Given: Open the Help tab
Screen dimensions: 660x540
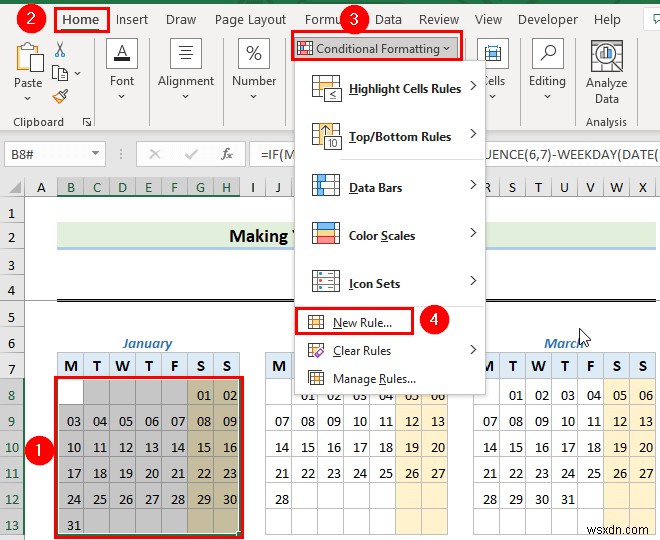Looking at the screenshot, I should pyautogui.click(x=607, y=20).
